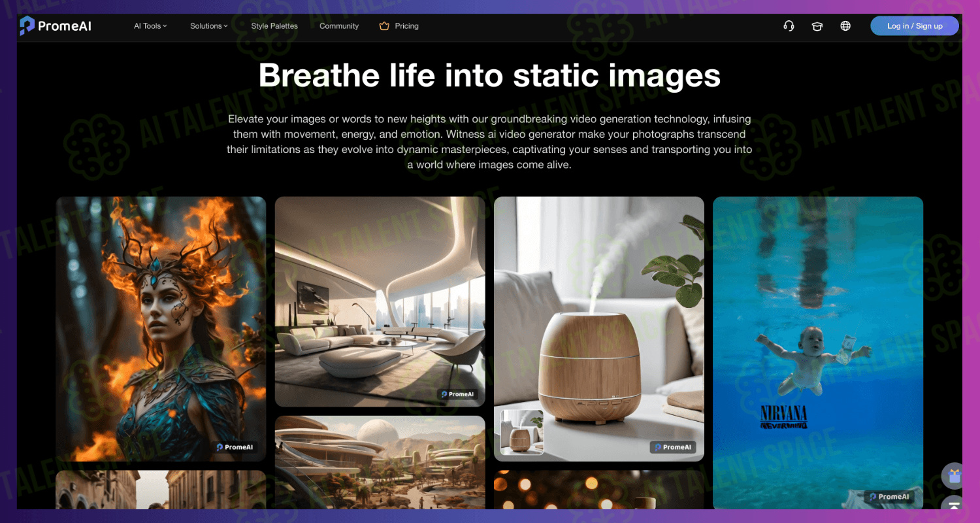Click the gift box floating icon
The image size is (980, 523).
(x=954, y=476)
